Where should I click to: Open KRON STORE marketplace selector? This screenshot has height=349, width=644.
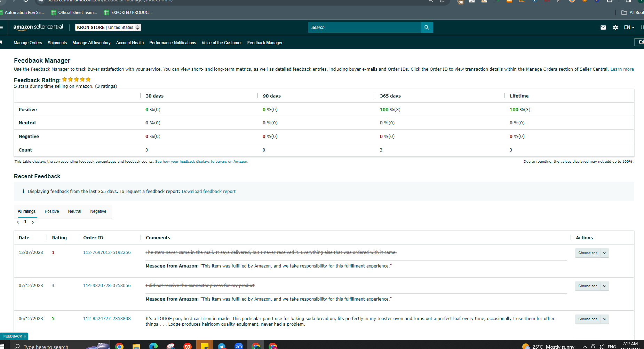[108, 28]
